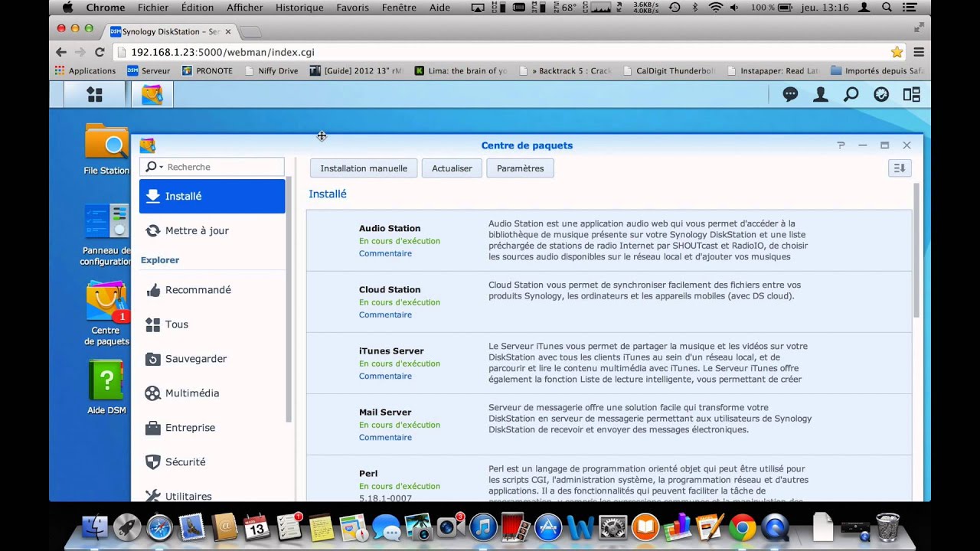Screen dimensions: 980x551
Task: Click the Chrome address bar URL
Action: 222,52
